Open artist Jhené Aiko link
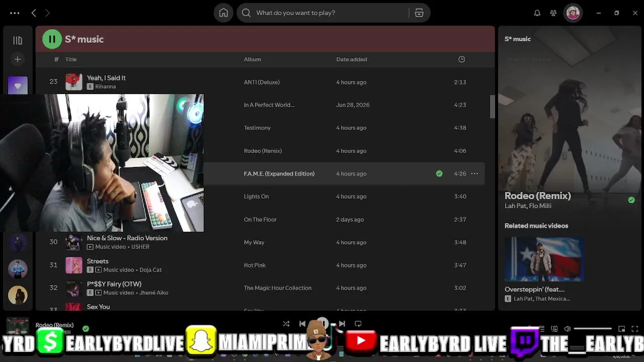Image resolution: width=644 pixels, height=362 pixels. (x=153, y=293)
